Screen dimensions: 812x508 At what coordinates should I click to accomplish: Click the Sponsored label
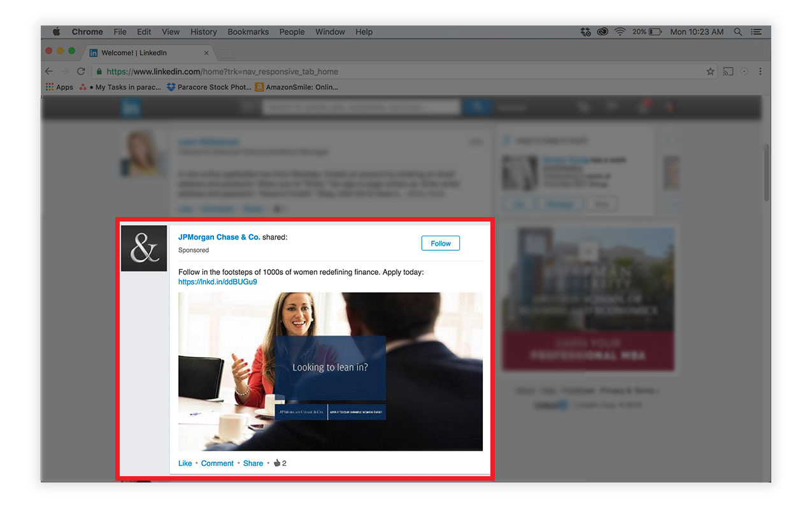[x=194, y=250]
